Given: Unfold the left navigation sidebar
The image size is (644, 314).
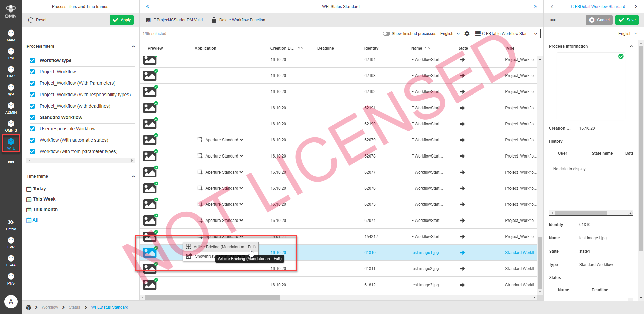Looking at the screenshot, I should tap(11, 225).
